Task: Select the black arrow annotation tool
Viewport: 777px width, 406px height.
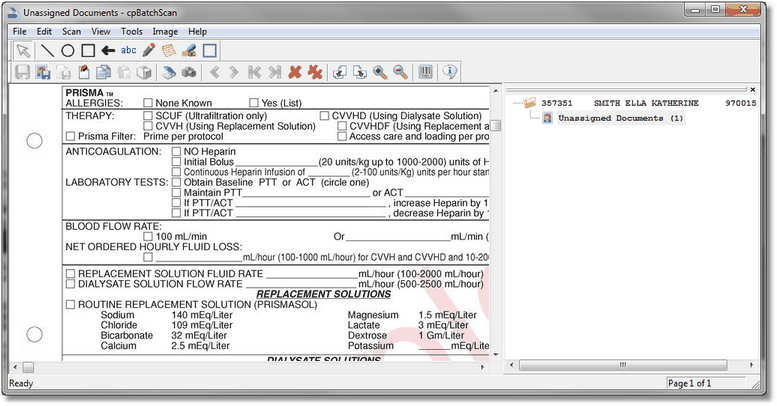Action: [x=108, y=51]
